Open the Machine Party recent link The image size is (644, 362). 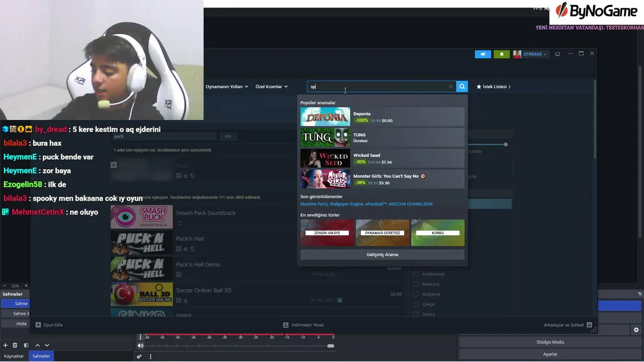tap(313, 204)
